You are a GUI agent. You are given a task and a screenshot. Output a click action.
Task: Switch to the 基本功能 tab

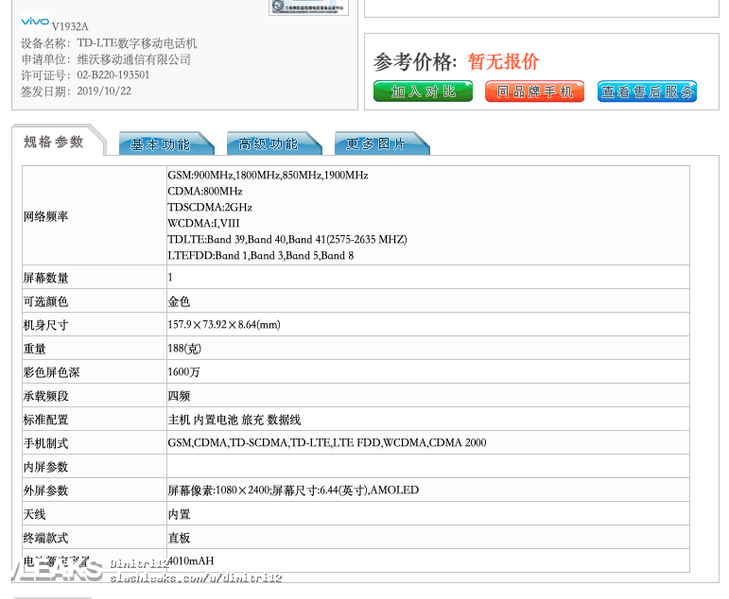coord(161,144)
